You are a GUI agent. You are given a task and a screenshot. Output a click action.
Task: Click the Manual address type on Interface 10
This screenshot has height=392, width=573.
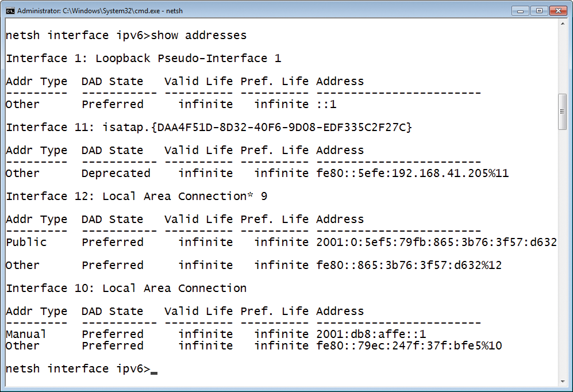(26, 334)
